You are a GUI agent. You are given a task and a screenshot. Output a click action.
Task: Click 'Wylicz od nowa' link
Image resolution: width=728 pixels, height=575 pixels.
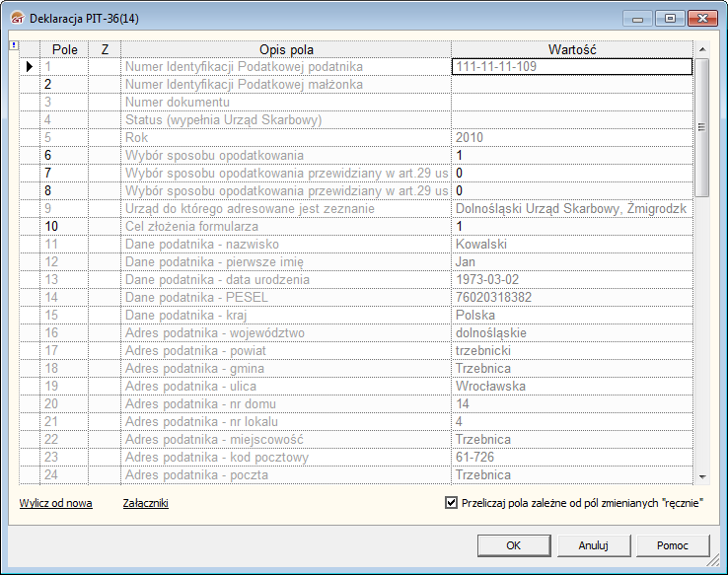click(55, 503)
